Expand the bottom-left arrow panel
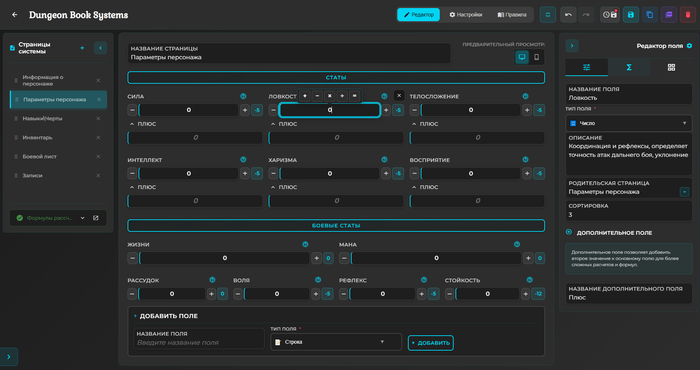Screen dimensions: 700x370 coord(9,357)
